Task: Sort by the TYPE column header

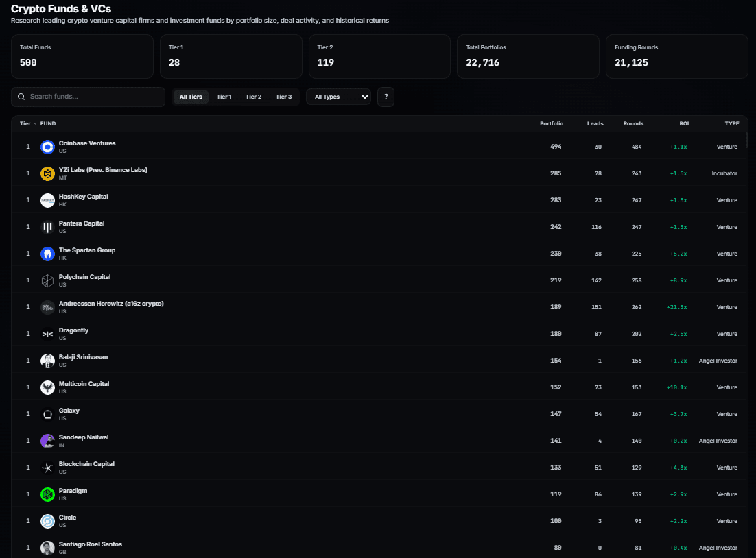Action: pos(732,124)
